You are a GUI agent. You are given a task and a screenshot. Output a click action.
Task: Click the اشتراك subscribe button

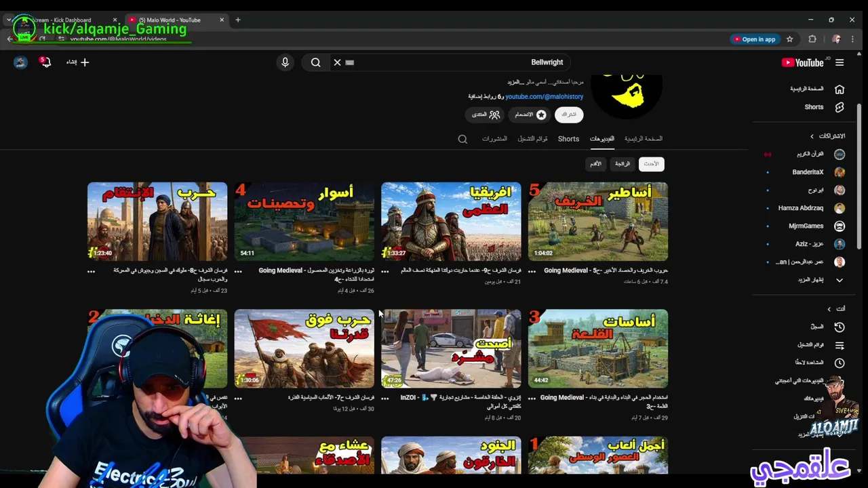[569, 115]
